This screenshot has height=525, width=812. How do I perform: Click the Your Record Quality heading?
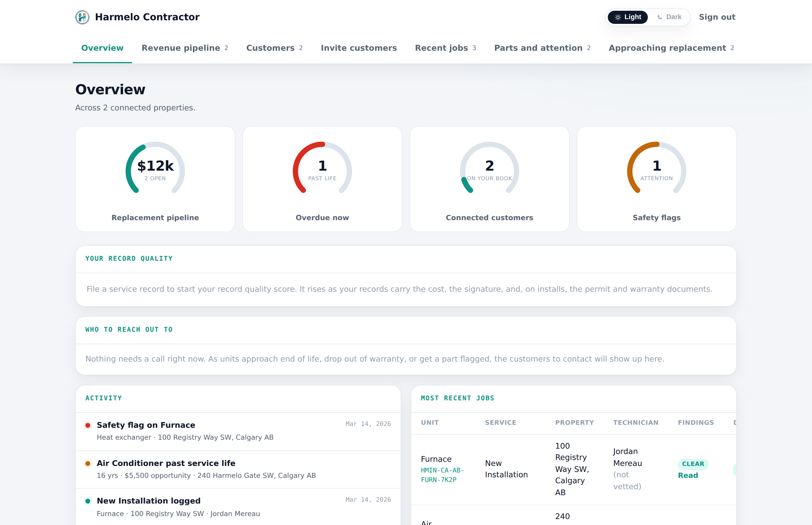coord(129,258)
